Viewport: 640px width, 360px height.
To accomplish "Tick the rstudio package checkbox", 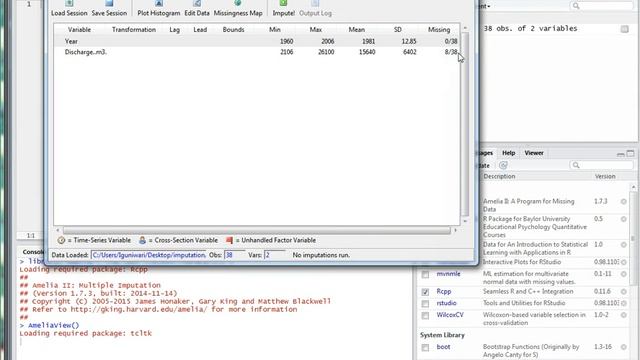I will [x=425, y=304].
